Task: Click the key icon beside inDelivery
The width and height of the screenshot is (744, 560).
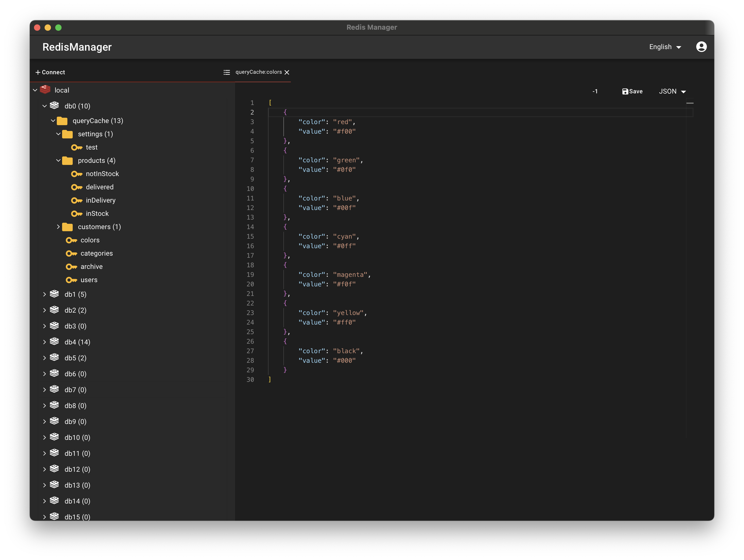Action: [77, 200]
